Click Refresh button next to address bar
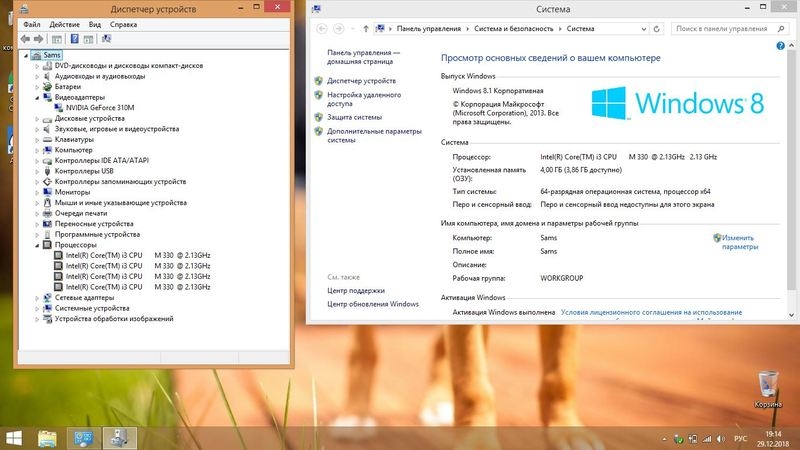 tap(657, 29)
